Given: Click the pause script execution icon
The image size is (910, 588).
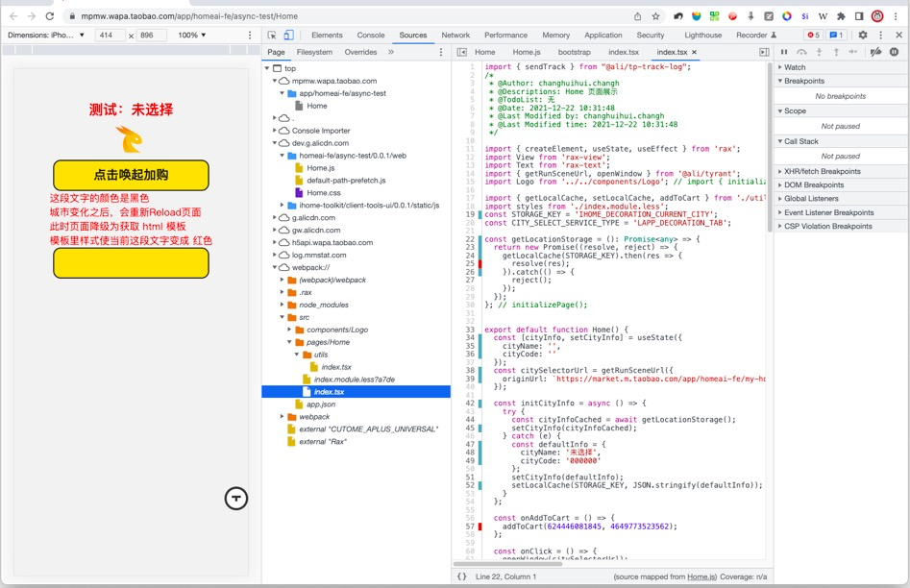Looking at the screenshot, I should pos(784,52).
